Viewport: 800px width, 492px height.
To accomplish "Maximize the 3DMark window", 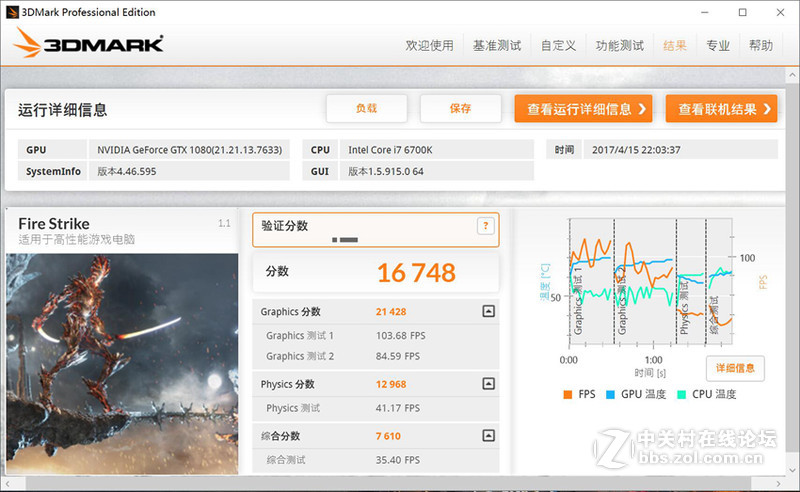I will [742, 12].
